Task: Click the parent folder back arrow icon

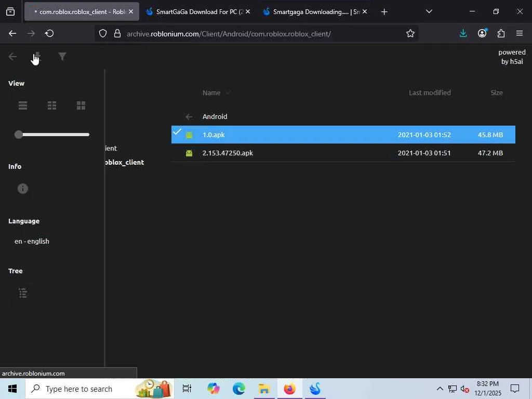Action: point(189,117)
